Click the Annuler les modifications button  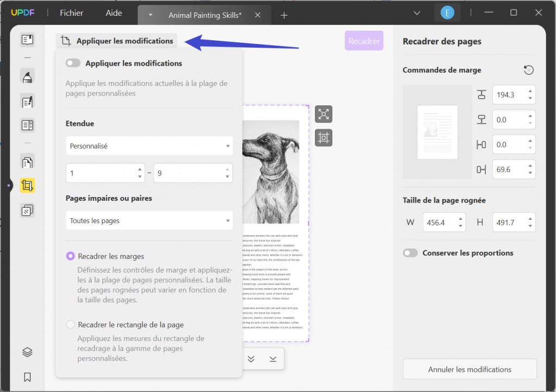(x=469, y=369)
